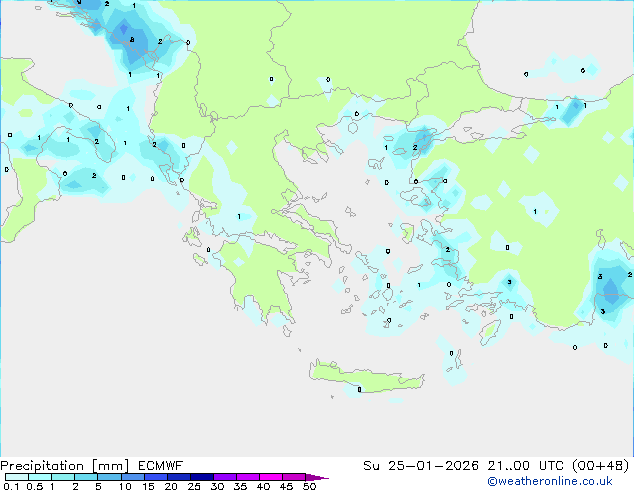Click the legend swatch between 45 and 50
Image resolution: width=634 pixels, height=490 pixels.
(294, 477)
